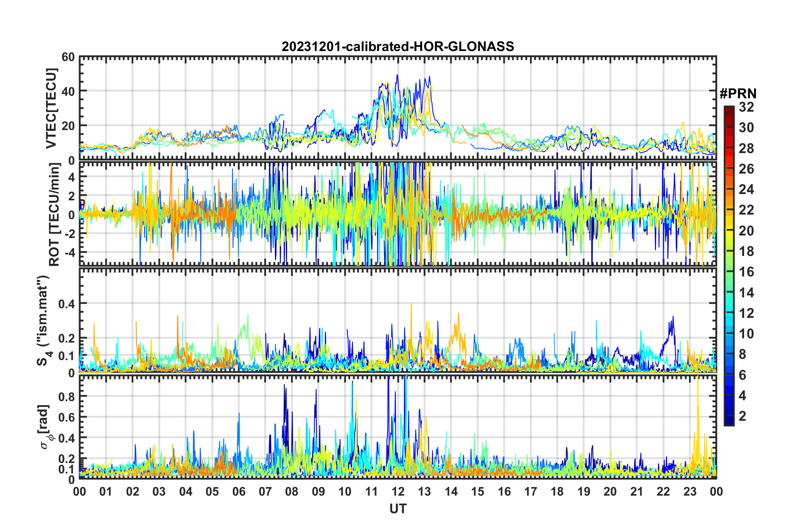Viewport: 796px width, 532px height.
Task: Click the 22 label on the PRN colorbar
Action: point(746,210)
